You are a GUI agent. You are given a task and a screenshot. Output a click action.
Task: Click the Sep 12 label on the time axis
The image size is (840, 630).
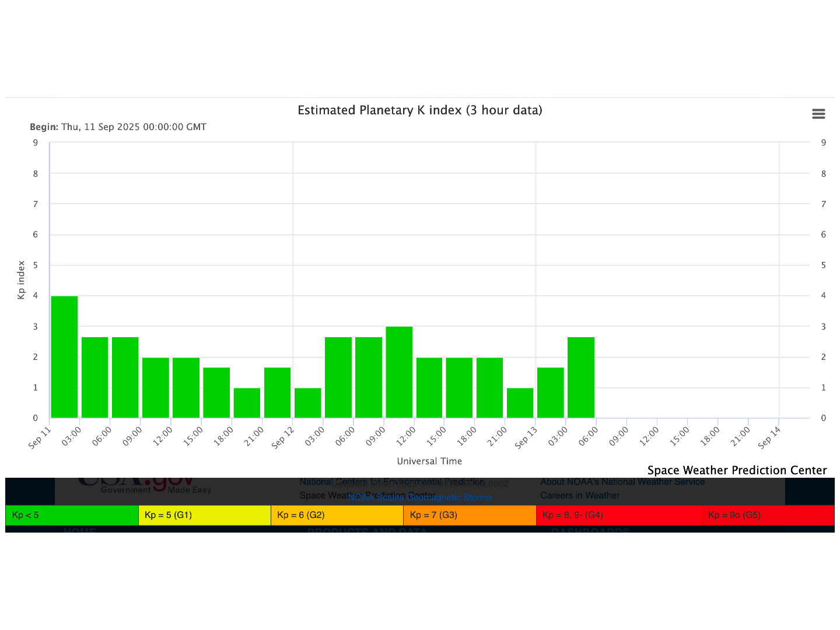[283, 437]
